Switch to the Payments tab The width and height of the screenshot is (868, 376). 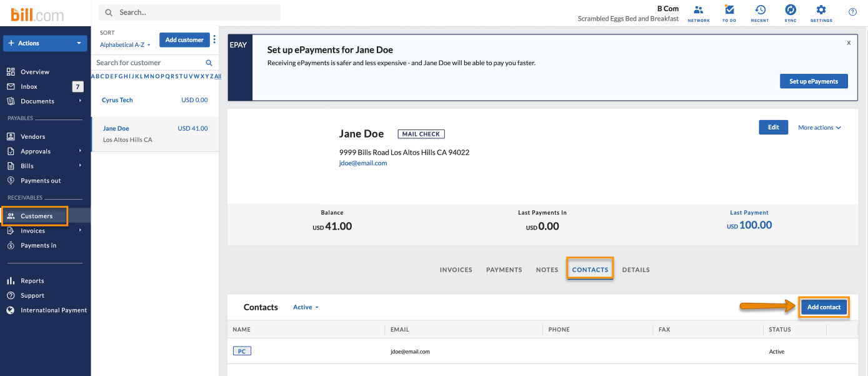(504, 270)
